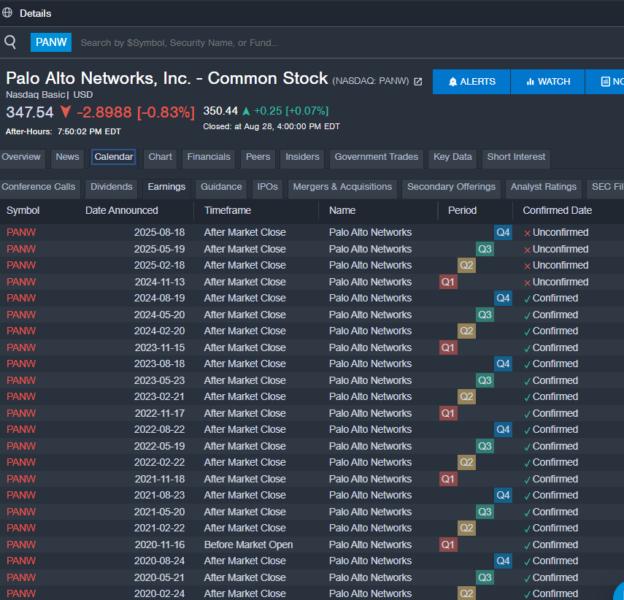Open the News tab
The image size is (624, 600).
coord(67,157)
